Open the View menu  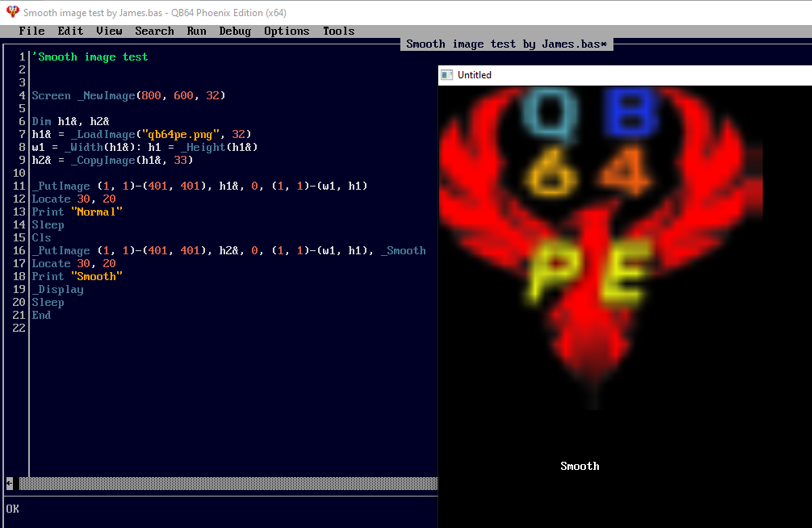click(109, 31)
